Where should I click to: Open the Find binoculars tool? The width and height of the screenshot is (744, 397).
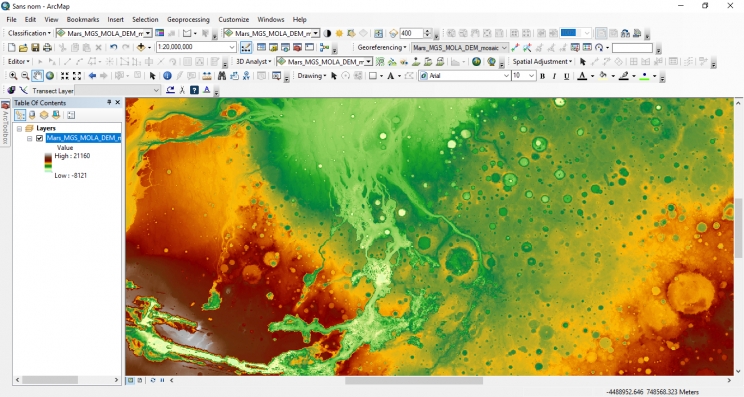222,76
